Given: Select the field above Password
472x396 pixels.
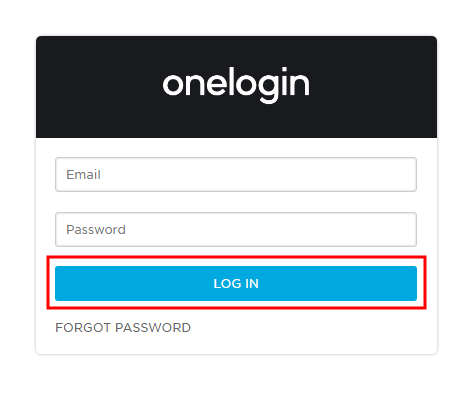Looking at the screenshot, I should (x=236, y=174).
